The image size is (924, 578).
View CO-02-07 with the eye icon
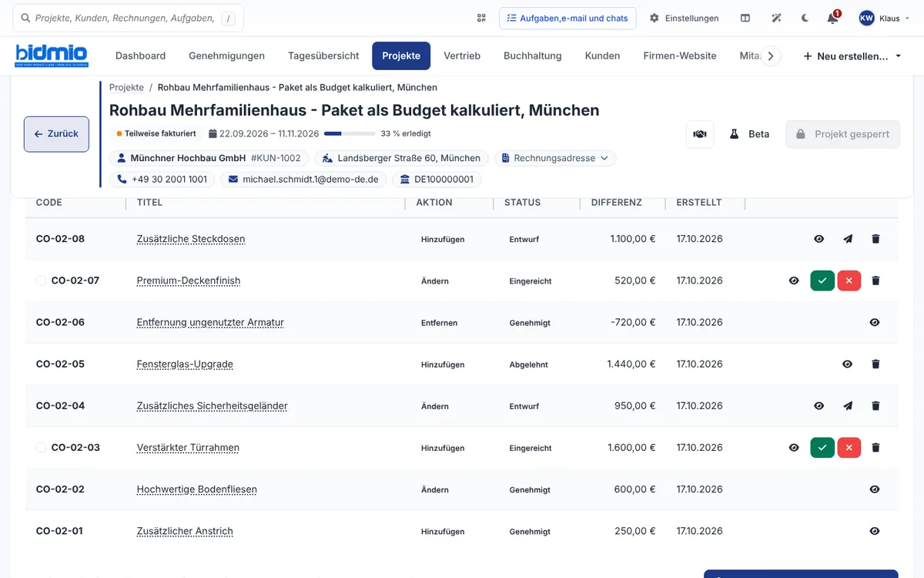coord(794,281)
